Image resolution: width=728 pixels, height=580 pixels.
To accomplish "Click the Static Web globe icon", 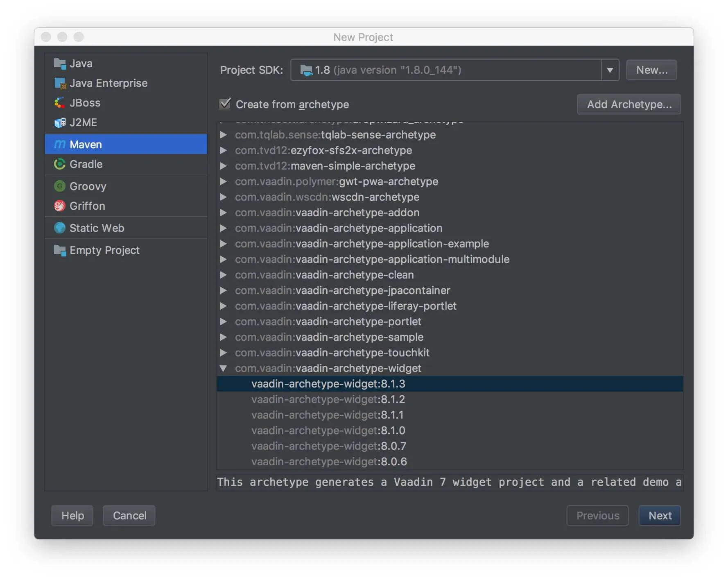I will tap(60, 228).
